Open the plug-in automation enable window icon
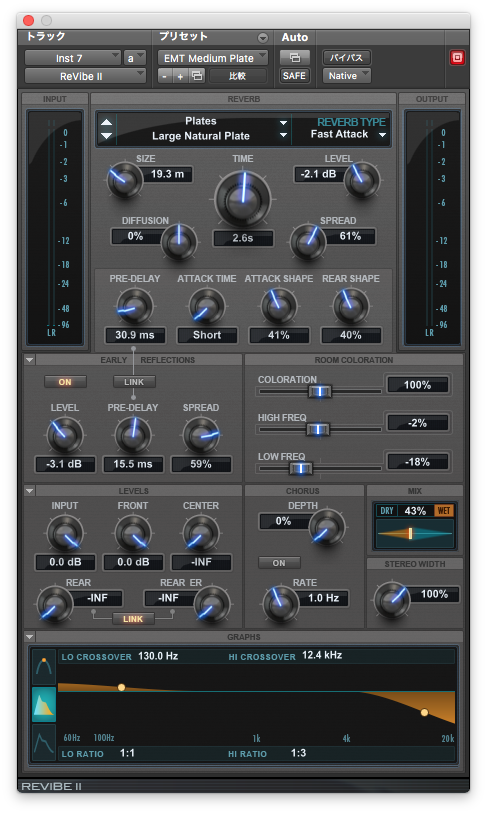This screenshot has height=814, width=487. [x=294, y=58]
